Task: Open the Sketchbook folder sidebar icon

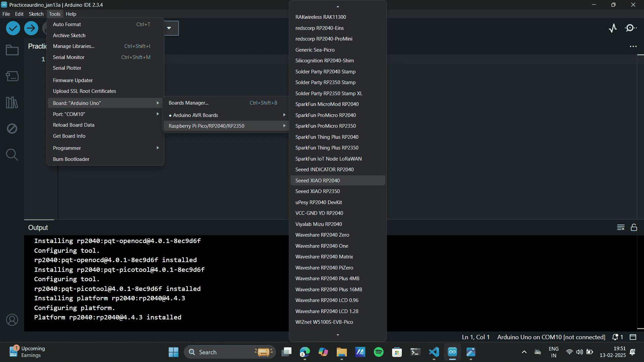Action: pyautogui.click(x=12, y=50)
